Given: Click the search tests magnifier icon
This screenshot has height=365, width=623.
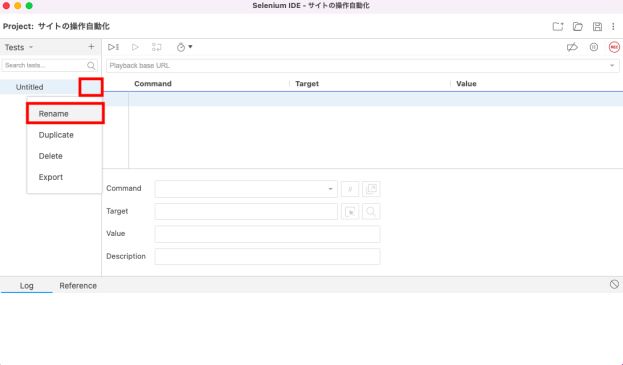Looking at the screenshot, I should pyautogui.click(x=91, y=66).
